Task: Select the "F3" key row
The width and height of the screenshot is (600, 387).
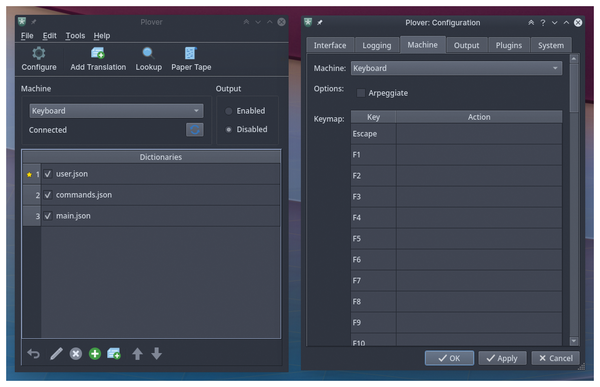Action: click(x=457, y=197)
